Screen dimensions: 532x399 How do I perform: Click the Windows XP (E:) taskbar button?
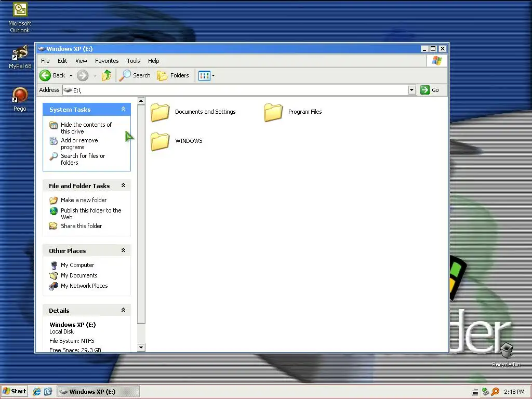pos(98,392)
